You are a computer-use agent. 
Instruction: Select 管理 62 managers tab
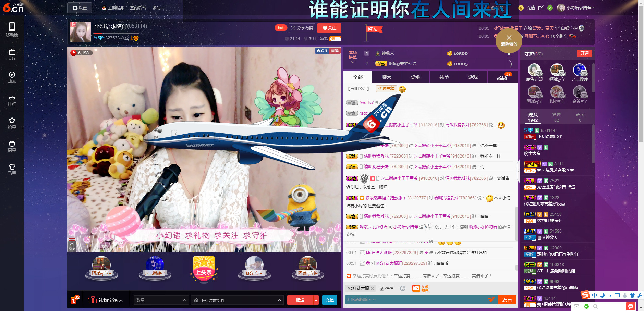pyautogui.click(x=557, y=117)
